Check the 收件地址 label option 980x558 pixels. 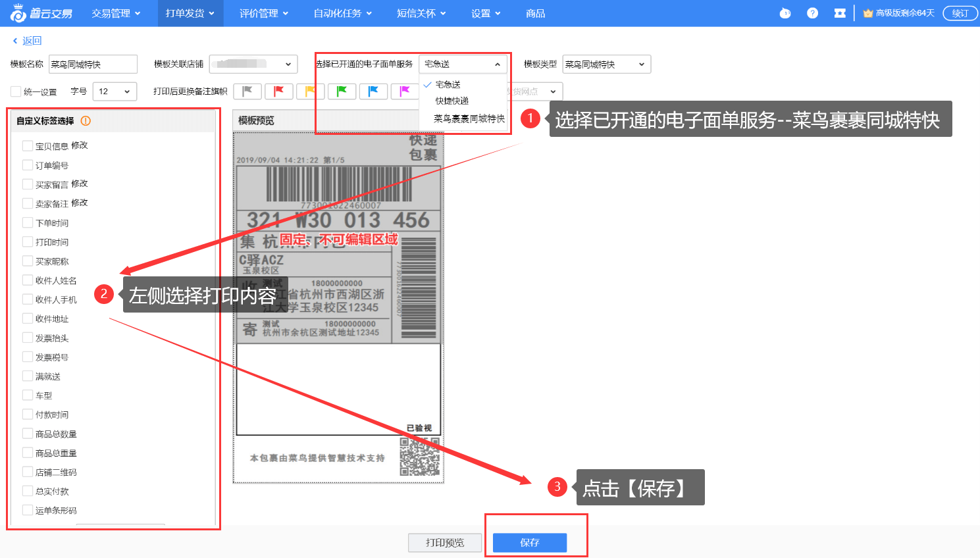click(x=28, y=318)
